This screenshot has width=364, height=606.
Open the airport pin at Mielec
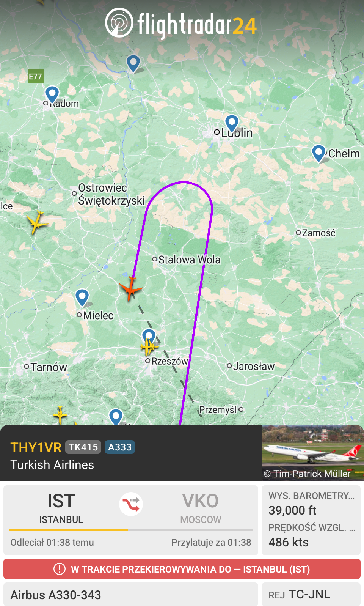coord(82,297)
